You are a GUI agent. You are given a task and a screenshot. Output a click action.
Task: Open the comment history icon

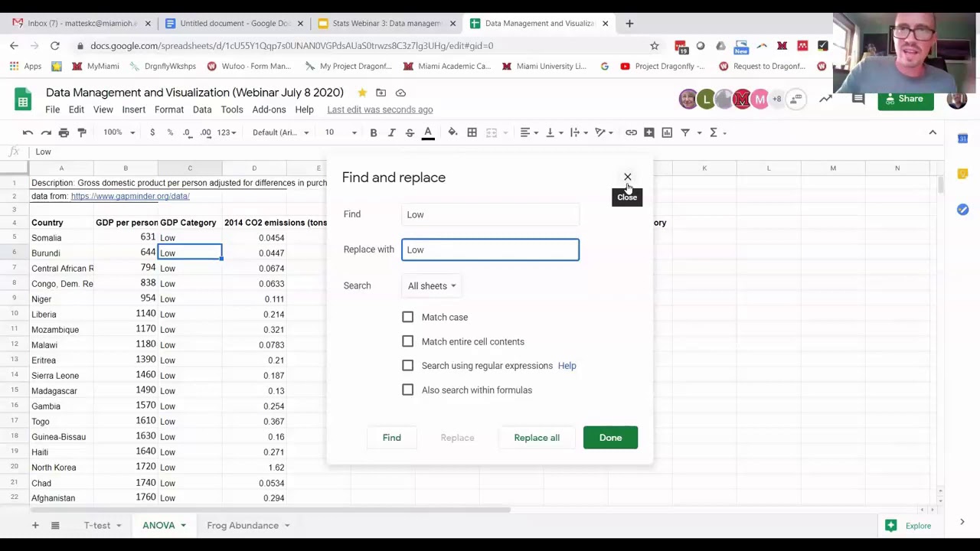pos(858,99)
